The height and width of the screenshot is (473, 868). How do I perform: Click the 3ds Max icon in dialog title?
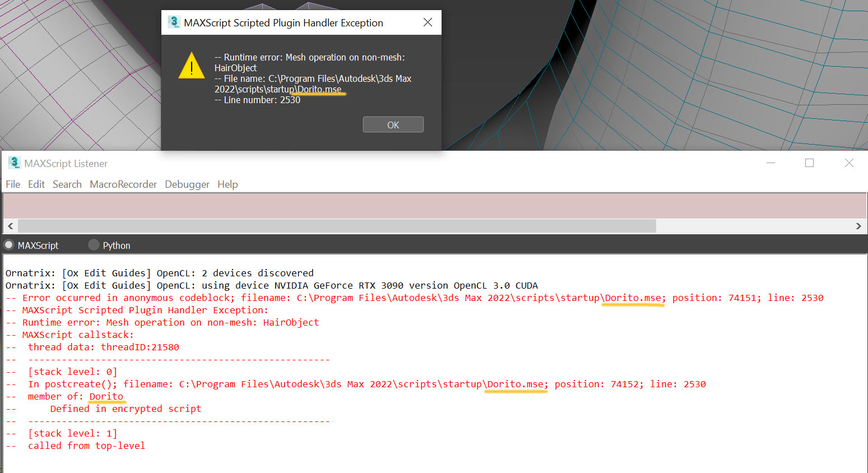tap(174, 22)
